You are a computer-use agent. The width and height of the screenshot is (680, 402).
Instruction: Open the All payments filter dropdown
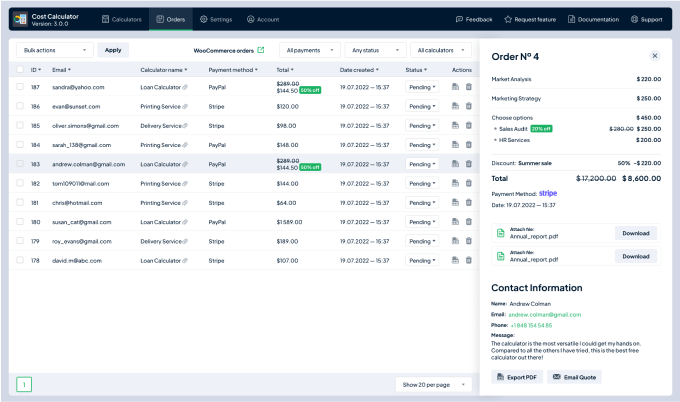coord(308,49)
